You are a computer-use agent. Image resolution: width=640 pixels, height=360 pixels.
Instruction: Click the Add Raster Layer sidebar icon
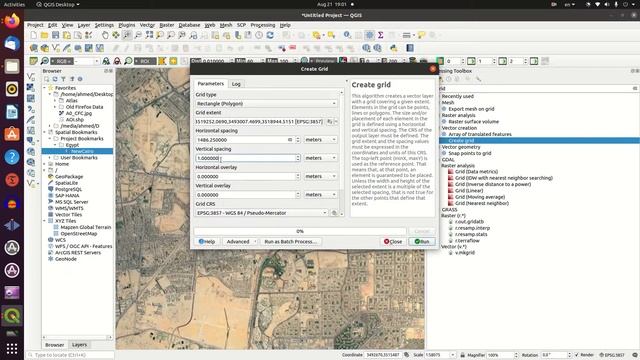point(31,87)
